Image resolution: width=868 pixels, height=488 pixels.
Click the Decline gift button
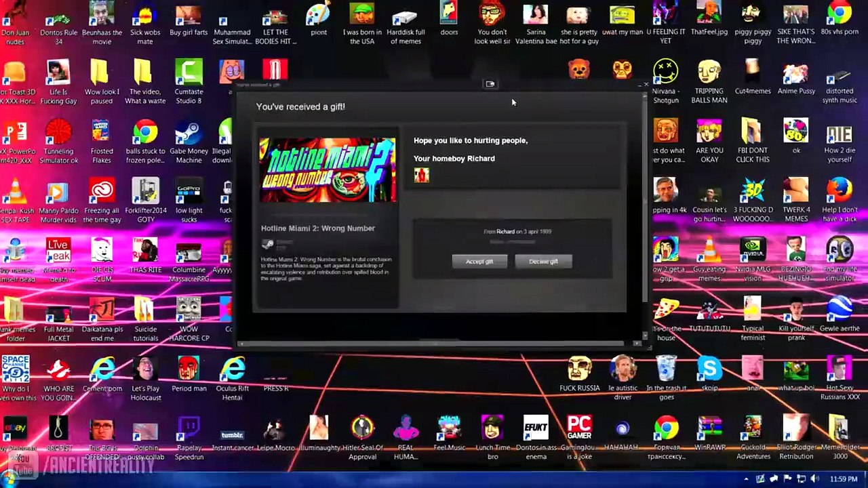[x=543, y=262]
